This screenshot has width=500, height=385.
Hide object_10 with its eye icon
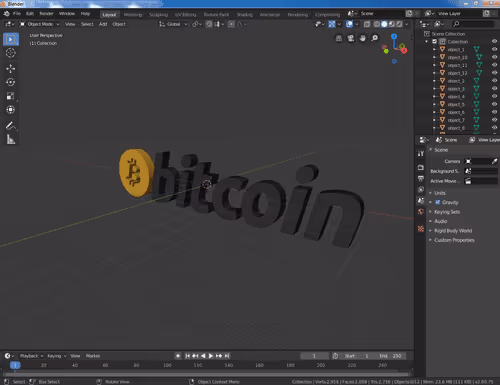[494, 57]
